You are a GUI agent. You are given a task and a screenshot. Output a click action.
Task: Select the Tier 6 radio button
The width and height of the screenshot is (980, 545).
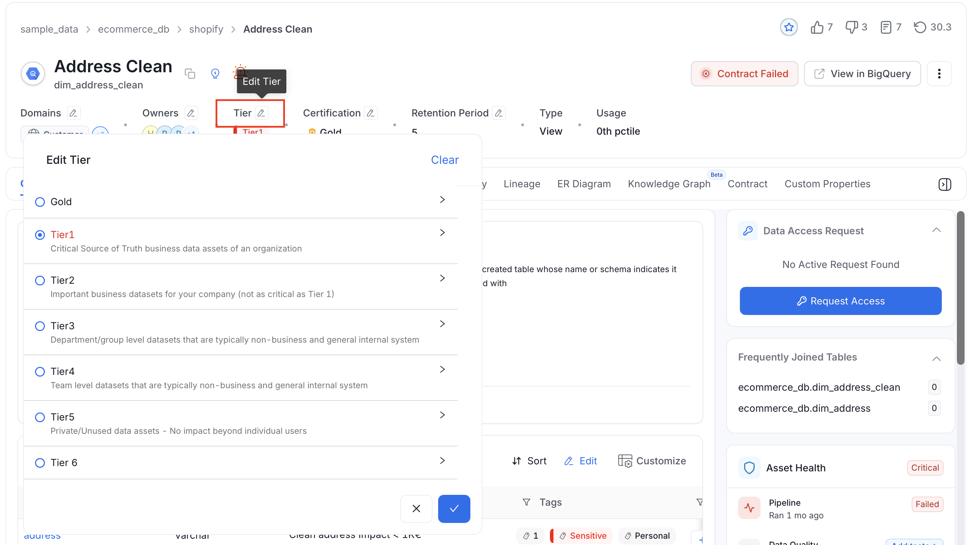click(x=40, y=463)
